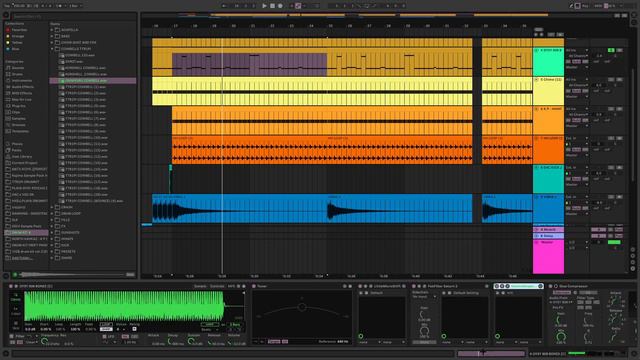This screenshot has width=640, height=360.
Task: Solo the SYSY 808 B track
Action: (x=620, y=50)
